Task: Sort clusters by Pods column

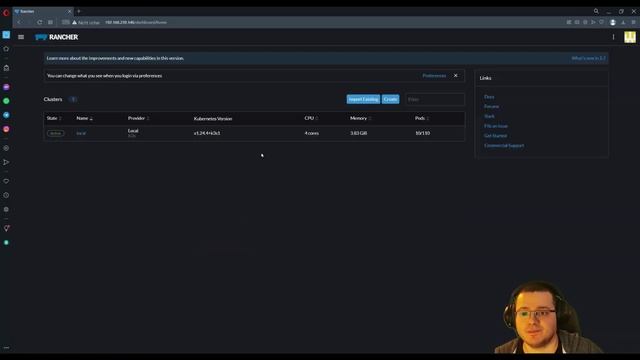Action: click(x=422, y=118)
